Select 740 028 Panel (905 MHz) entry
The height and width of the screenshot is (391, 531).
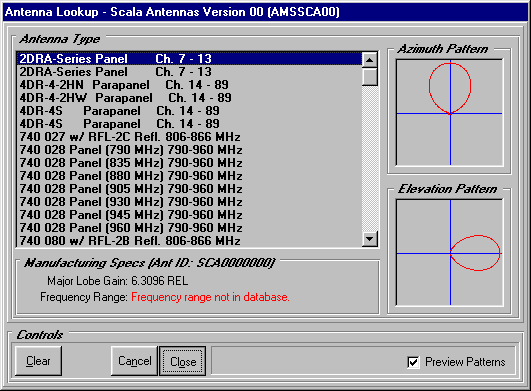189,189
